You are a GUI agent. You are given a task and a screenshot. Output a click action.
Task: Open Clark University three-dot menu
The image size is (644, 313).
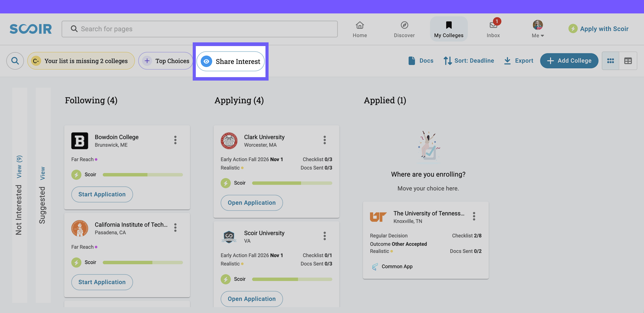[x=324, y=140]
